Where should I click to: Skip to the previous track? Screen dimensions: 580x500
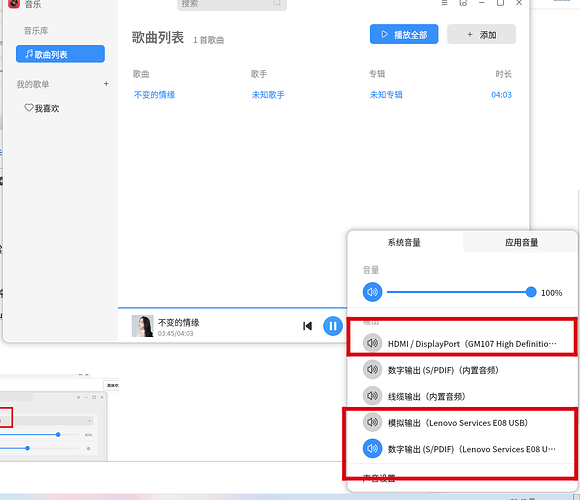click(x=307, y=326)
